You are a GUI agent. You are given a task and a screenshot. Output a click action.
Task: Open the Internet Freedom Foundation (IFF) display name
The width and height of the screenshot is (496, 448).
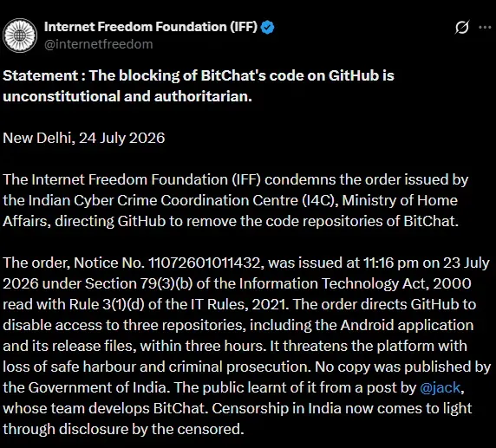(151, 27)
